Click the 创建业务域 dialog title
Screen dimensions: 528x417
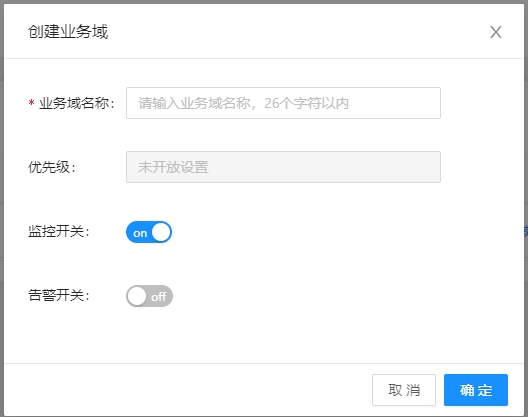click(68, 32)
